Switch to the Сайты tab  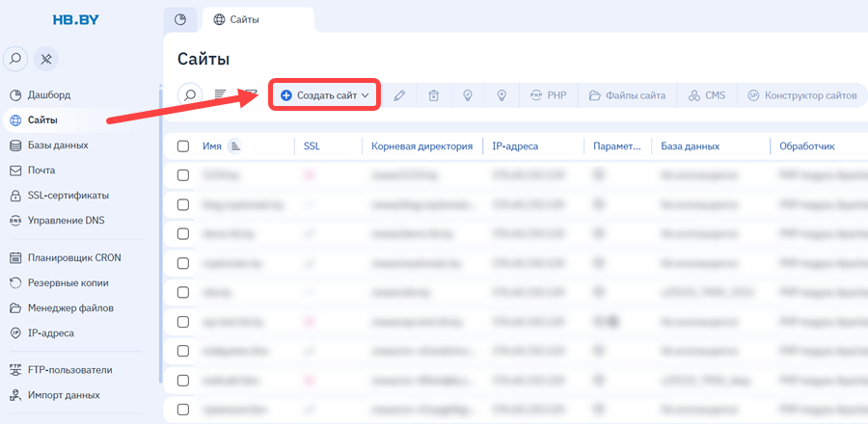tap(258, 20)
